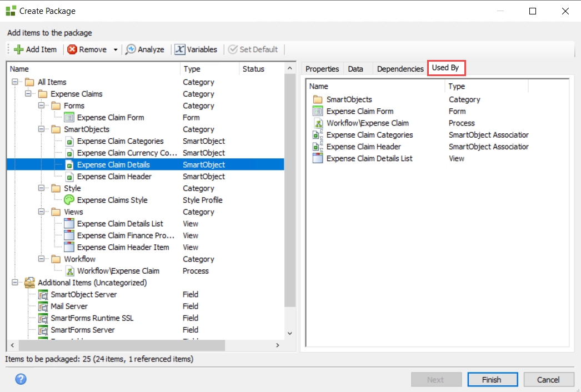Click the Finish button
Screen dimensions: 581x392
[492, 380]
